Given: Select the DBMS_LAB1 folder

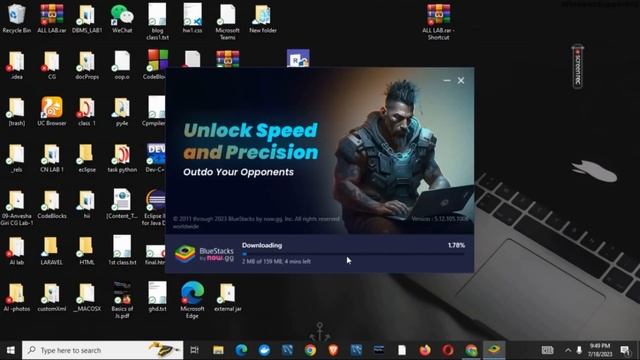Looking at the screenshot, I should pos(87,18).
